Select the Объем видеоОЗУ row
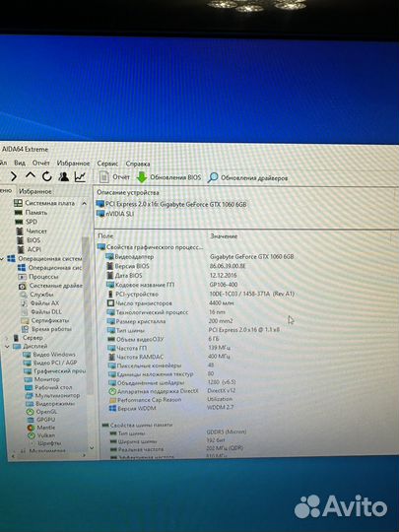This screenshot has height=532, width=399. click(x=164, y=339)
